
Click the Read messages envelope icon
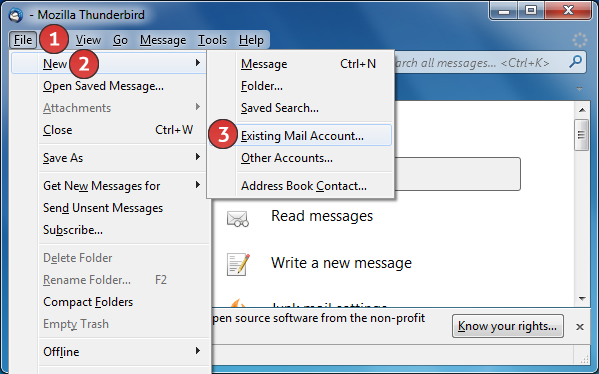(238, 219)
